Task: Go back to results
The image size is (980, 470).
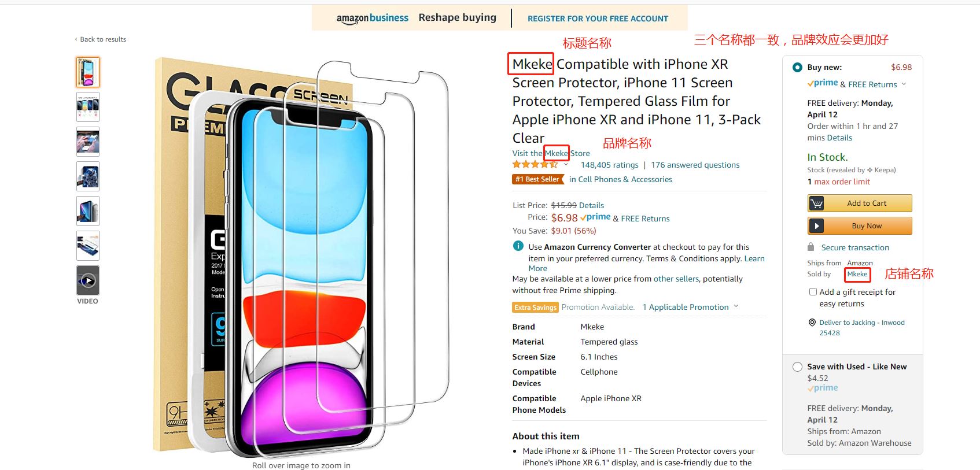Action: 101,39
